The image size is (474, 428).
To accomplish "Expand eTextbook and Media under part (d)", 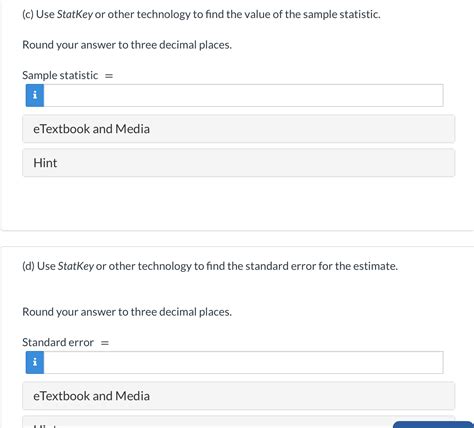I will click(238, 396).
